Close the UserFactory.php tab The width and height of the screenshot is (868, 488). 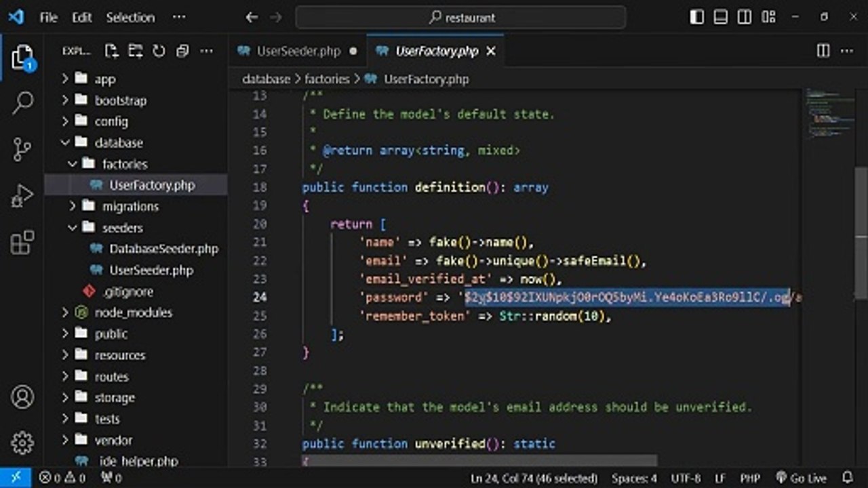(x=491, y=51)
